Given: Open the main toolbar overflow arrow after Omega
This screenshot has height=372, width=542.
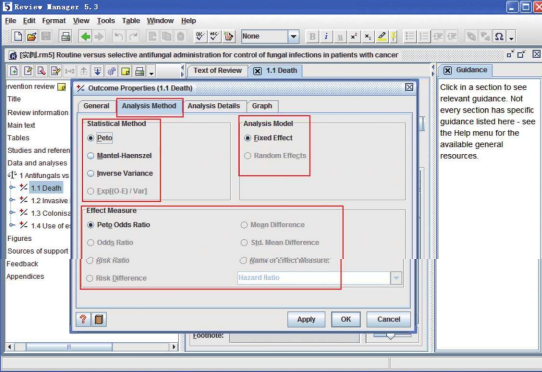Looking at the screenshot, I should tap(512, 38).
